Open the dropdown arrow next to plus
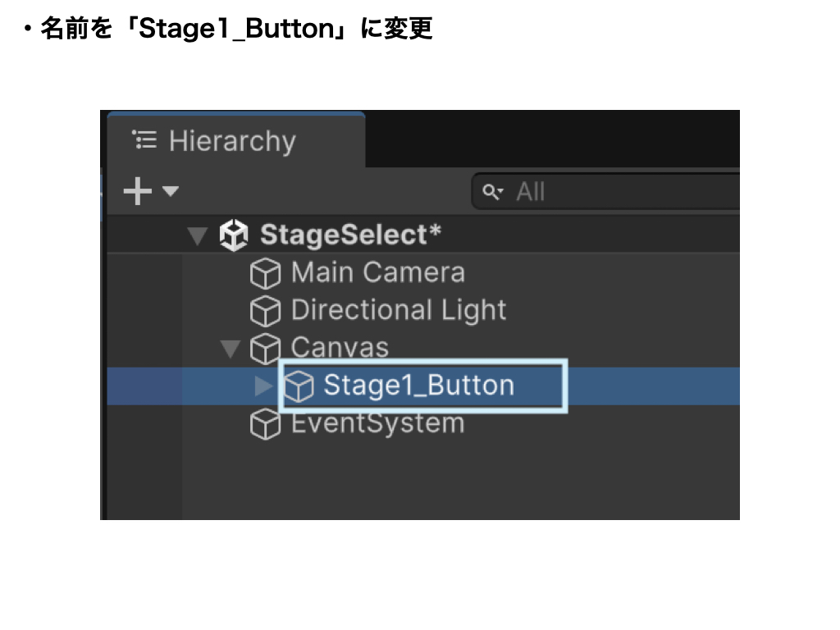Image resolution: width=840 pixels, height=630 pixels. coord(170,191)
